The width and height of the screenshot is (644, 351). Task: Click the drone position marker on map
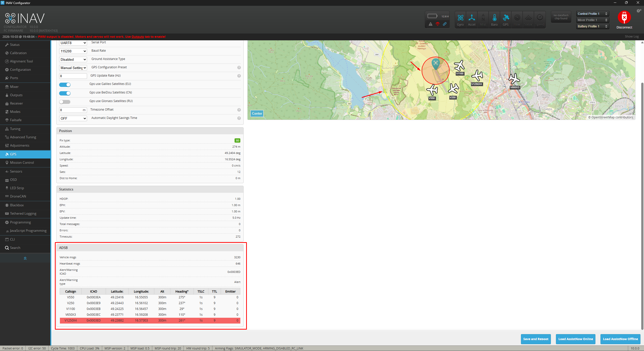pos(436,64)
